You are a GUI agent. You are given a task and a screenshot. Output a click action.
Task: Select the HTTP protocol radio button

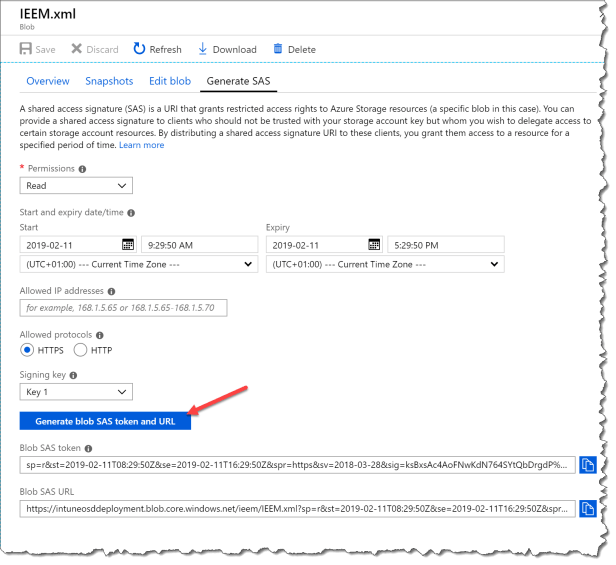tap(81, 349)
